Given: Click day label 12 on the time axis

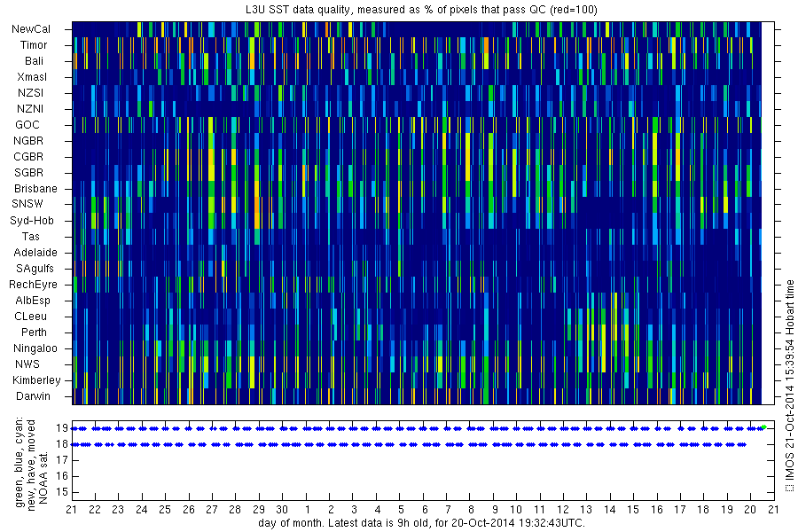Looking at the screenshot, I should (563, 509).
